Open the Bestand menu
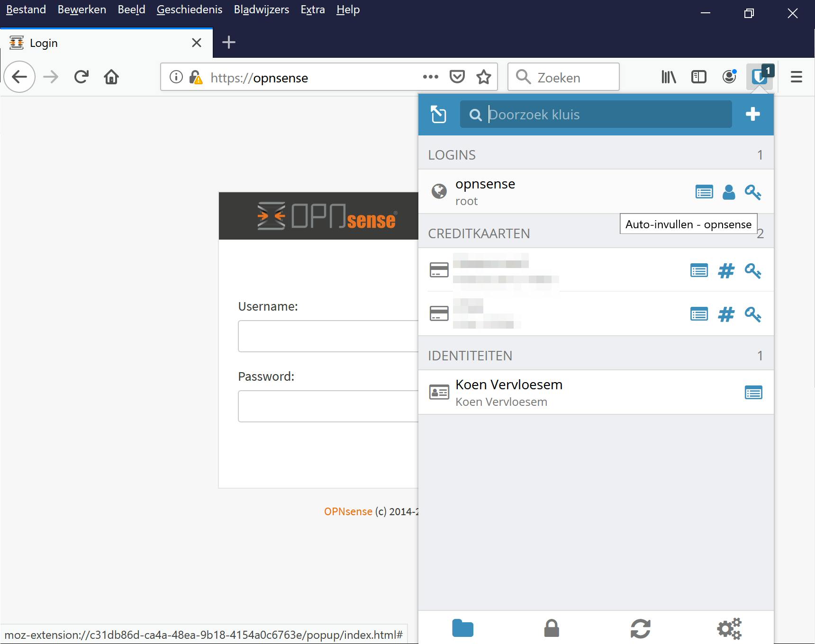Screen dimensions: 815x644 26,9
